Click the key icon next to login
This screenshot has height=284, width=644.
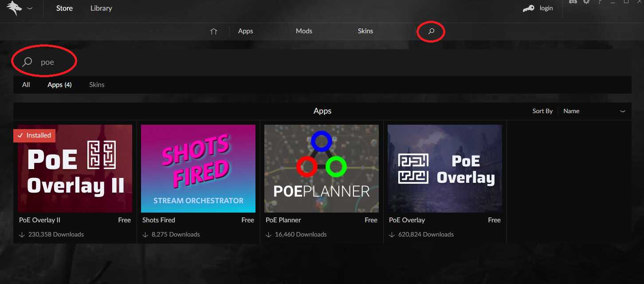point(528,8)
